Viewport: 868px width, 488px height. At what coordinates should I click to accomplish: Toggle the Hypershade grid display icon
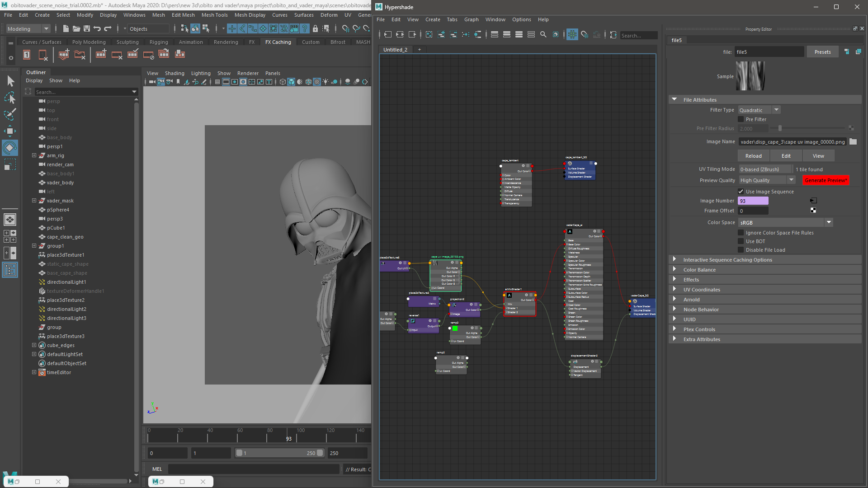(572, 35)
